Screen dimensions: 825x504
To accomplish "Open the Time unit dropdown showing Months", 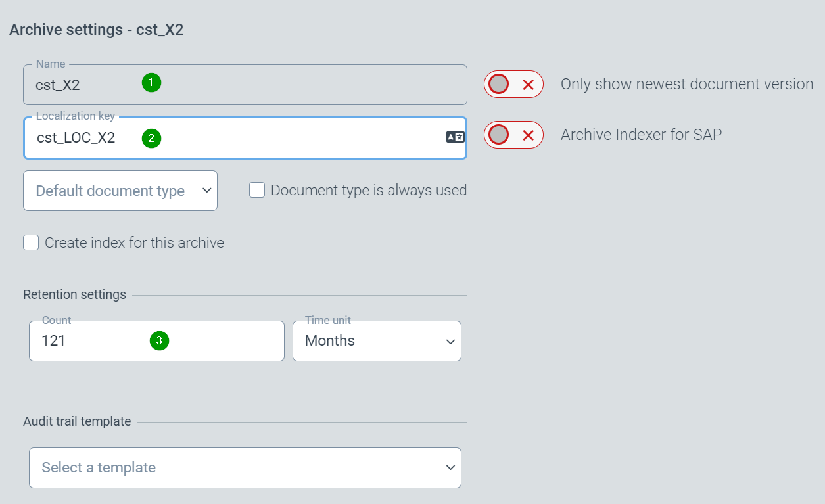I will pos(377,340).
